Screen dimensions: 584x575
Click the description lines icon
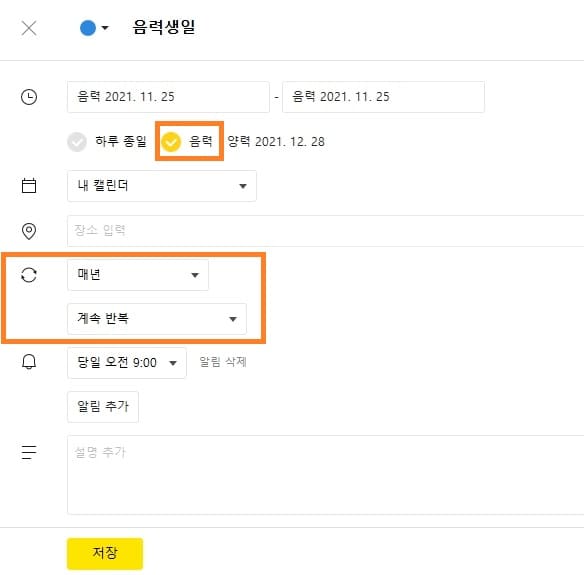(x=29, y=452)
